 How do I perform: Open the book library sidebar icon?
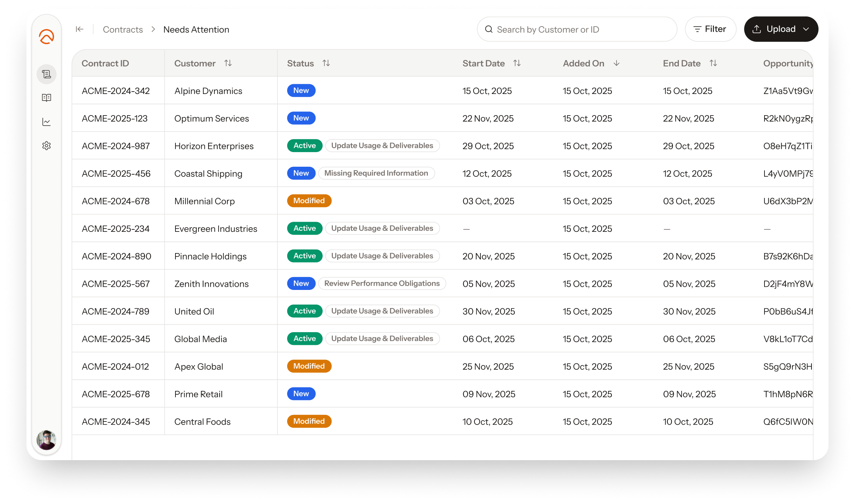coord(46,98)
